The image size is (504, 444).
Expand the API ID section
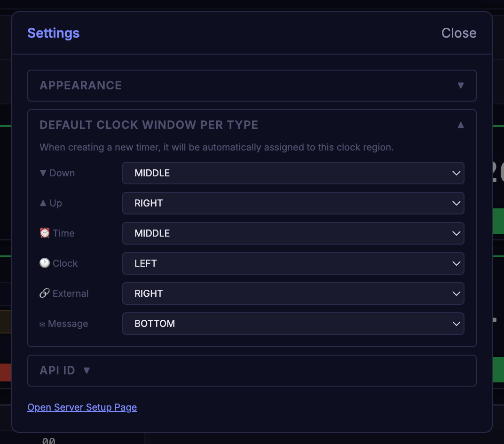[x=252, y=370]
